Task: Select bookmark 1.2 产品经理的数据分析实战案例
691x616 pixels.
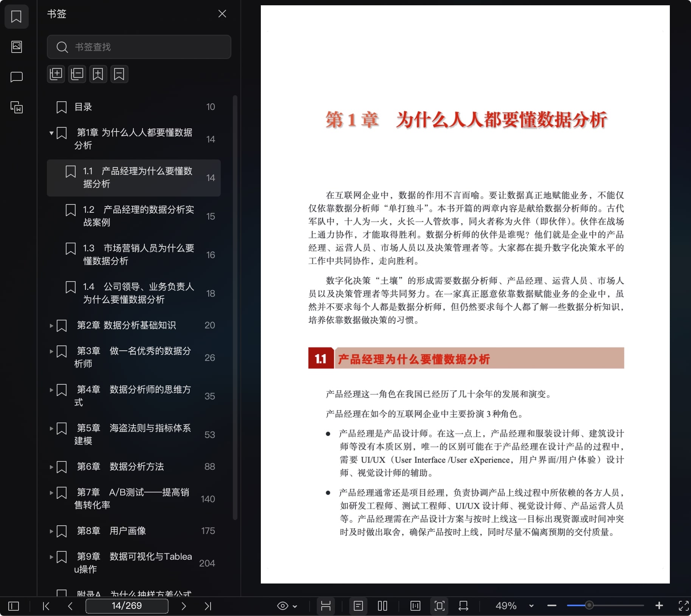Action: pyautogui.click(x=134, y=216)
